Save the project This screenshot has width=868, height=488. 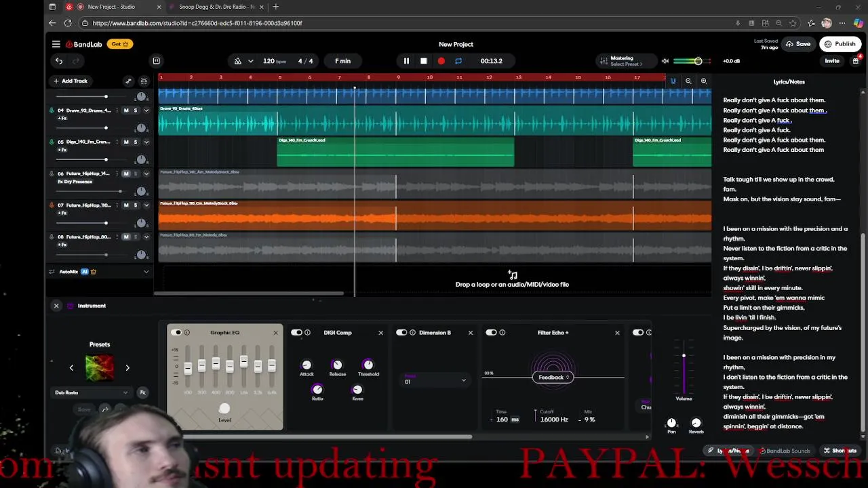click(x=798, y=44)
